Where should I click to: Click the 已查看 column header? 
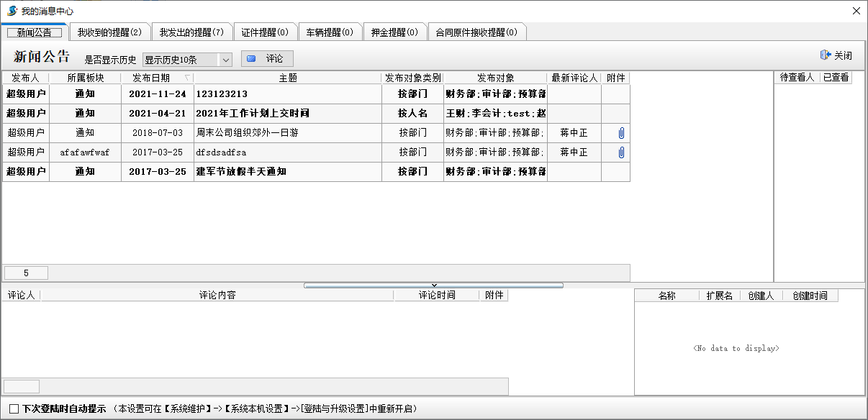pos(836,78)
